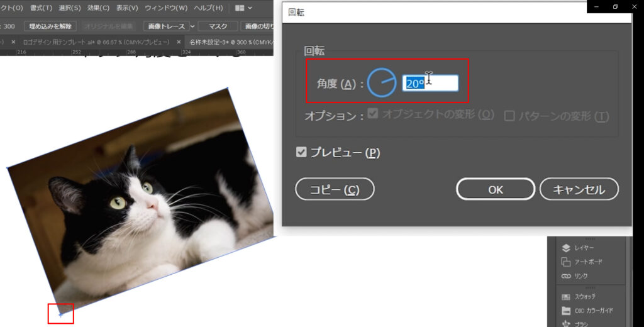Open the アートボード (Artboards) panel

point(582,262)
